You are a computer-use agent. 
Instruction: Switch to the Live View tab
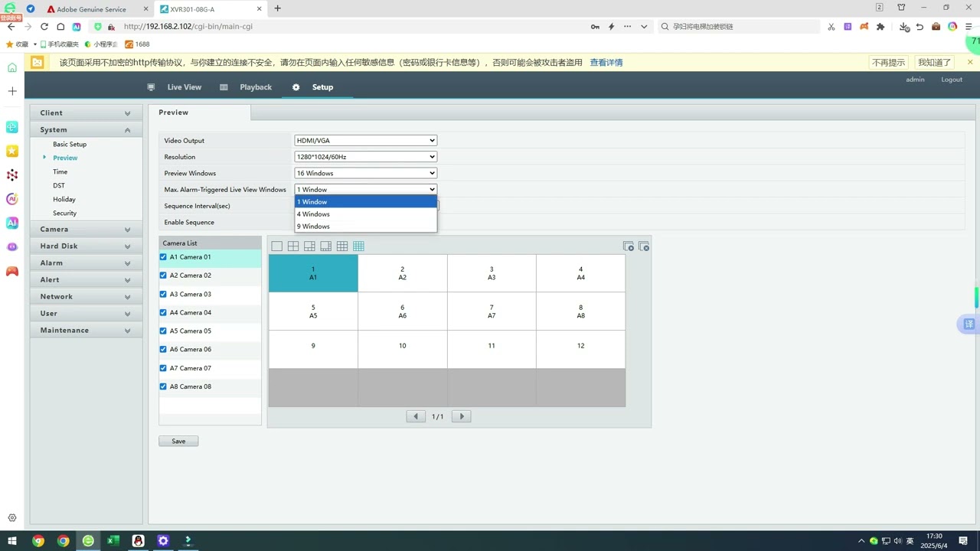point(184,87)
